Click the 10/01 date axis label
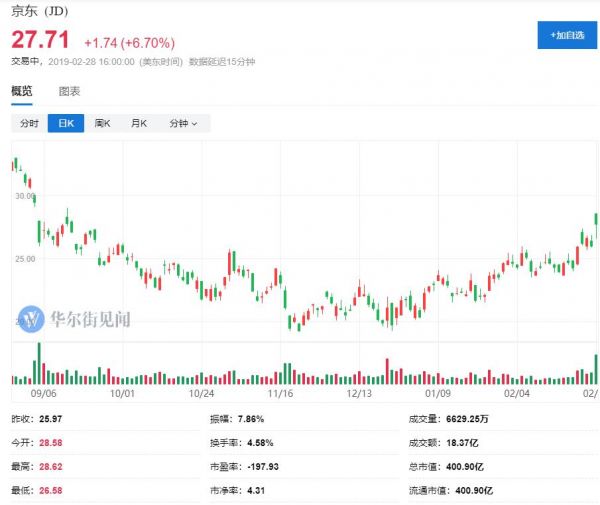This screenshot has height=505, width=600. (123, 394)
